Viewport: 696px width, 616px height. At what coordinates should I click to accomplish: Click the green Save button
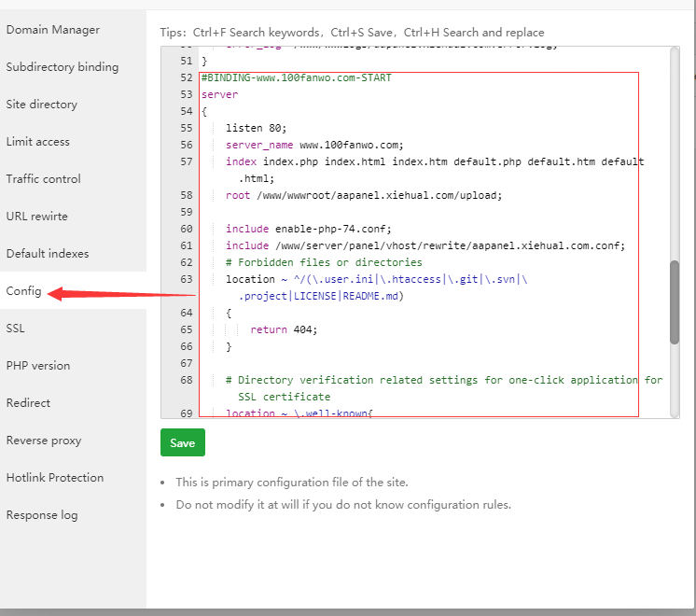182,442
